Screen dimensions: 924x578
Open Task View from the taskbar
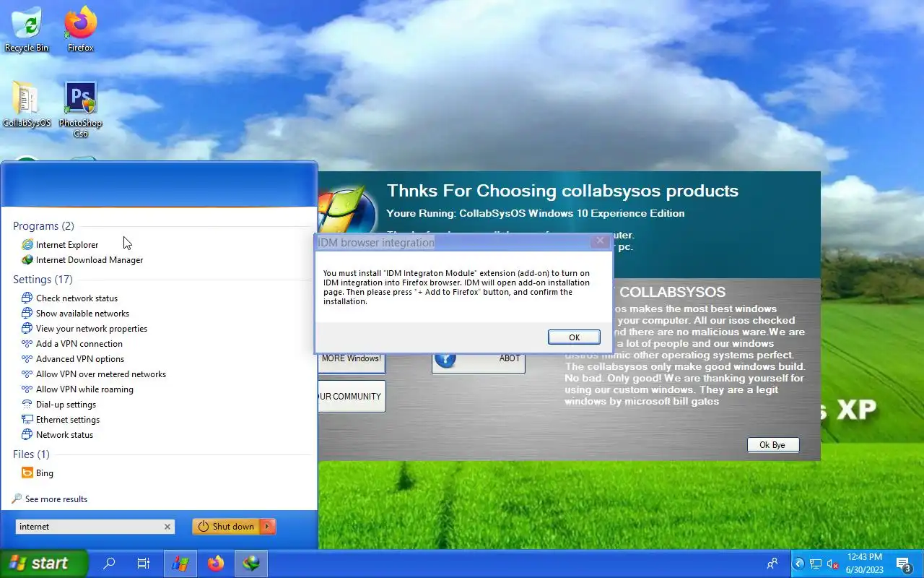click(x=144, y=564)
